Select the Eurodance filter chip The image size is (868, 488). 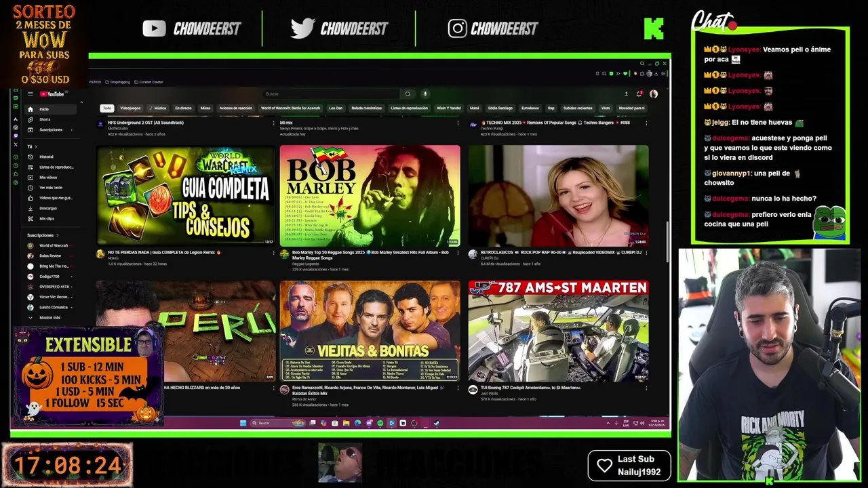(530, 108)
